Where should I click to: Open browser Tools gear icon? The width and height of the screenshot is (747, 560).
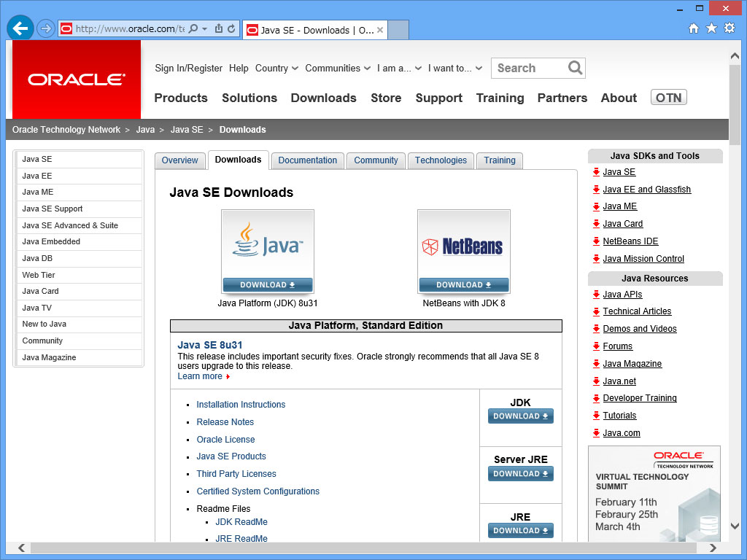tap(729, 28)
